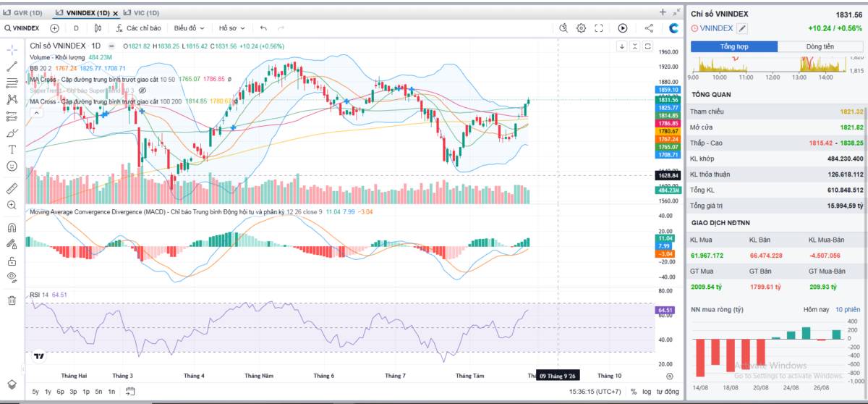The image size is (868, 404).
Task: Open the Hồ sơ dropdown
Action: tap(232, 28)
